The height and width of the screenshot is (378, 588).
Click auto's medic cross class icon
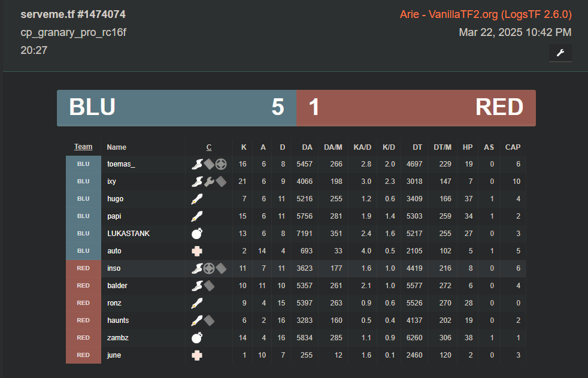(x=197, y=251)
